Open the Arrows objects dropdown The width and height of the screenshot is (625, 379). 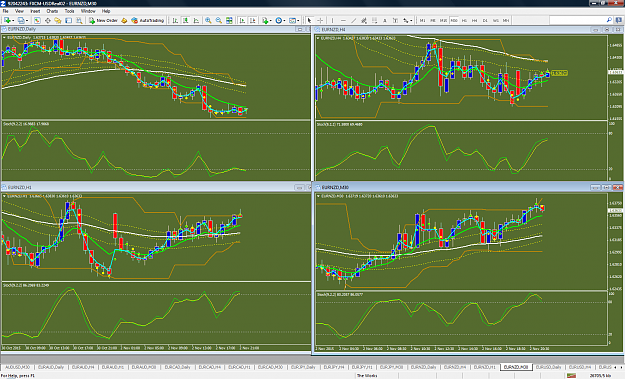(x=407, y=20)
